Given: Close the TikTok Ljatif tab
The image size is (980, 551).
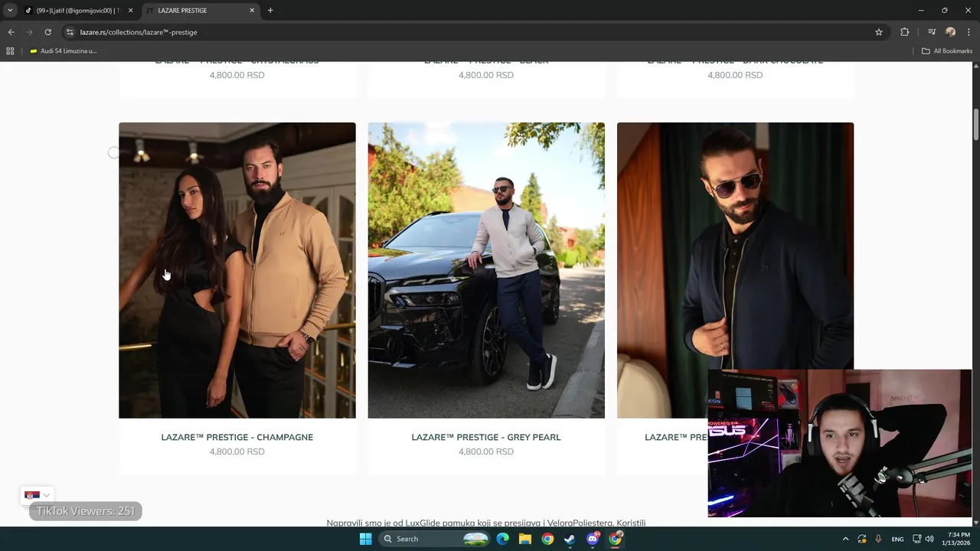Looking at the screenshot, I should (x=131, y=11).
